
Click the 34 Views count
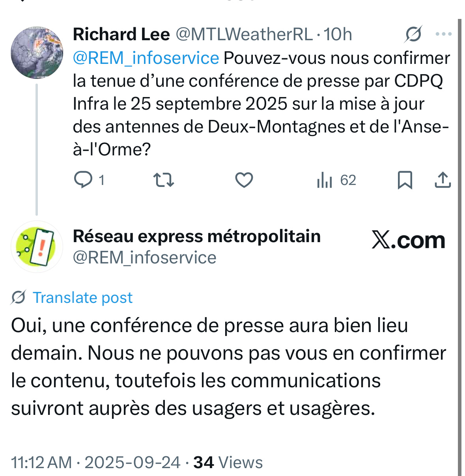pos(228,462)
